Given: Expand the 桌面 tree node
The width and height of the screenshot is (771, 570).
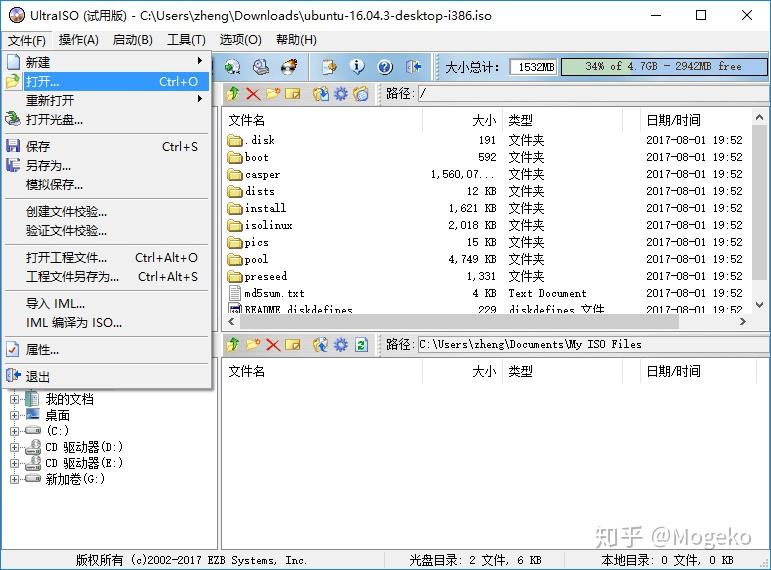Looking at the screenshot, I should (14, 416).
